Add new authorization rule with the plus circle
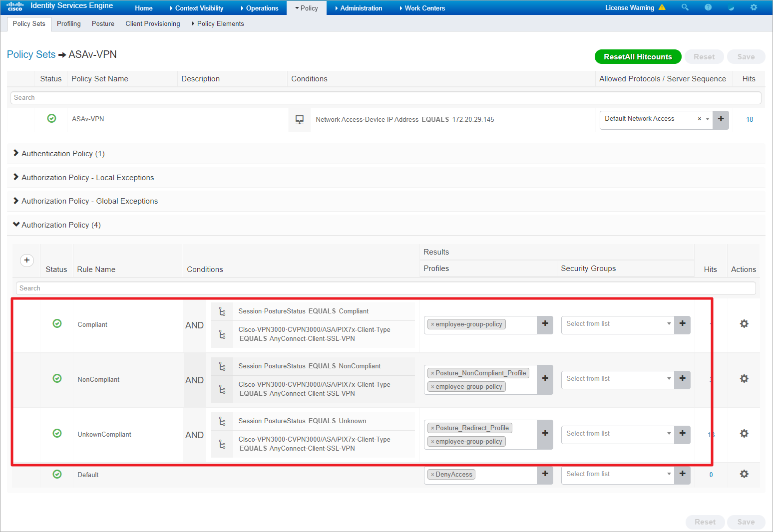 coord(27,260)
